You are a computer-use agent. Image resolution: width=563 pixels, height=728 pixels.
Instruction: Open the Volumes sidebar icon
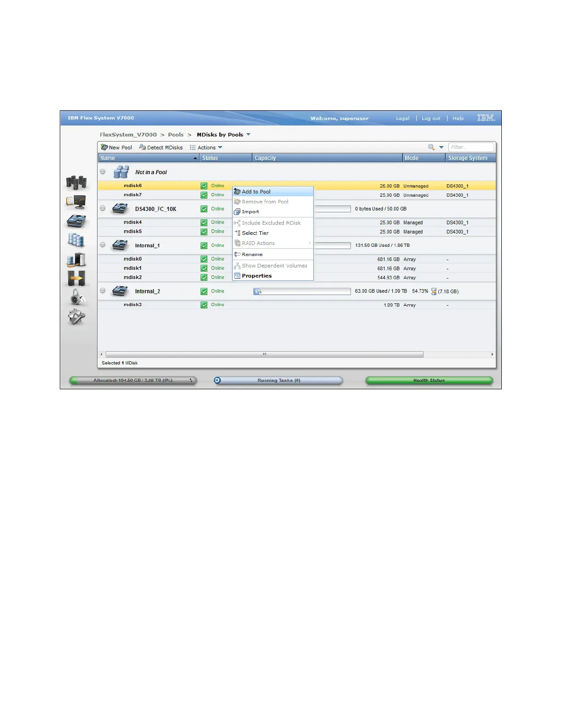coord(76,240)
